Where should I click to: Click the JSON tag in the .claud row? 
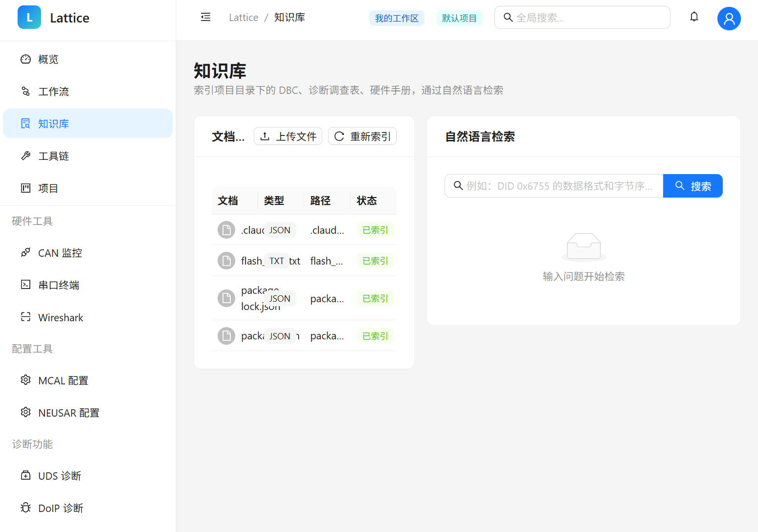pos(280,230)
